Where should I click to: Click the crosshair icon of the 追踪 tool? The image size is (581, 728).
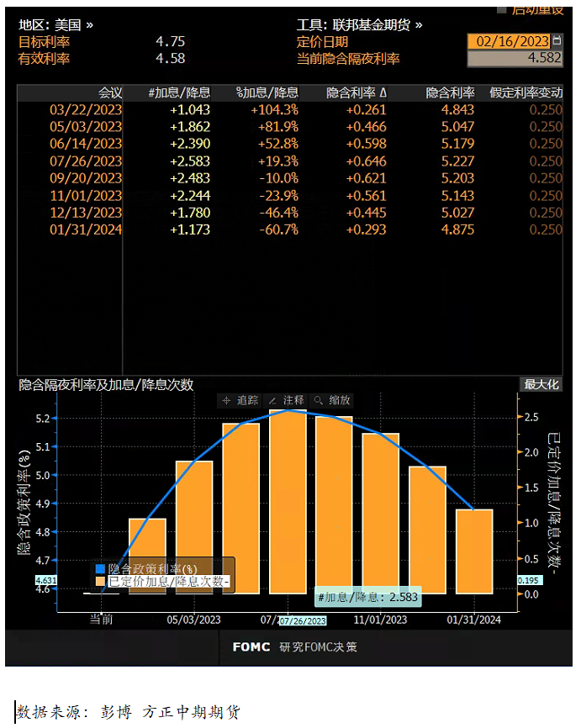pos(226,400)
